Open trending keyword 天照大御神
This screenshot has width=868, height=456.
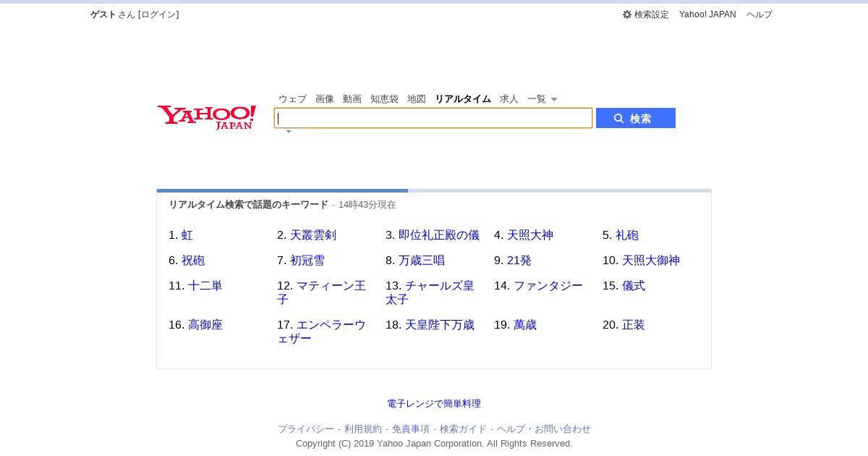click(651, 261)
